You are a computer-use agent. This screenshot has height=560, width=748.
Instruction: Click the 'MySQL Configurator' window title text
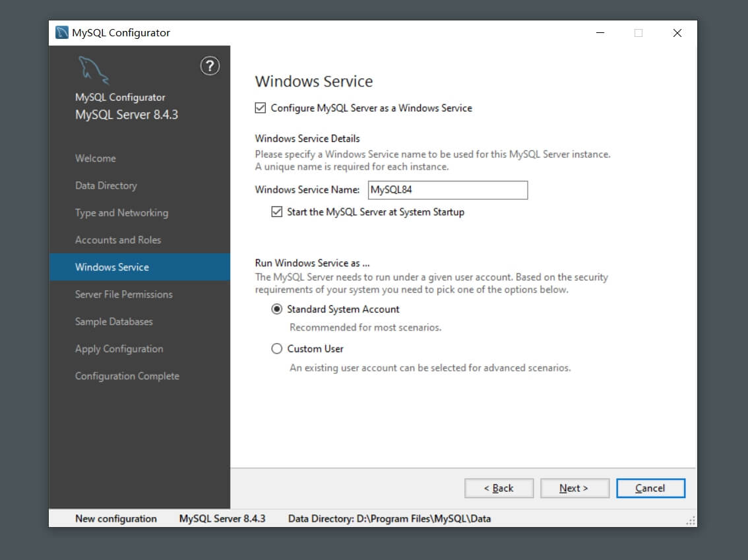(121, 32)
